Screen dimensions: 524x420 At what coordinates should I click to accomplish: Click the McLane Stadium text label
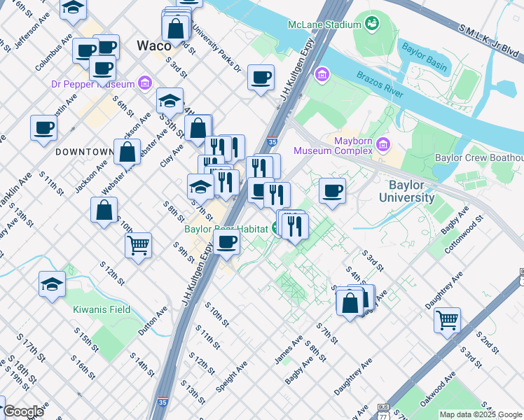(324, 24)
